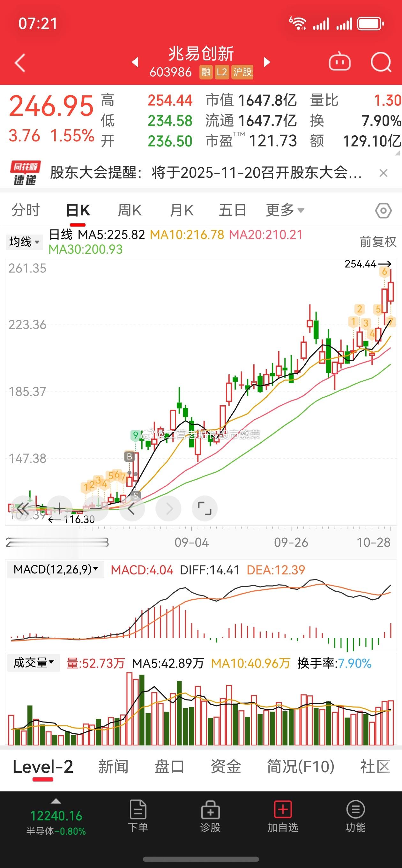Screen dimensions: 402x868
Task: Tap the MA30:200.93 label
Action: coord(86,249)
